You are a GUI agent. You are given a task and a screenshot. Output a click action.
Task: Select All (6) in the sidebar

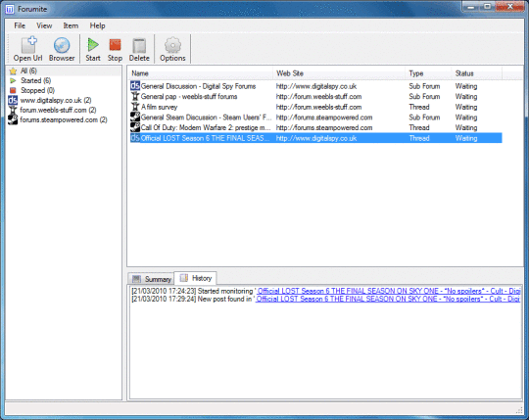click(x=28, y=70)
